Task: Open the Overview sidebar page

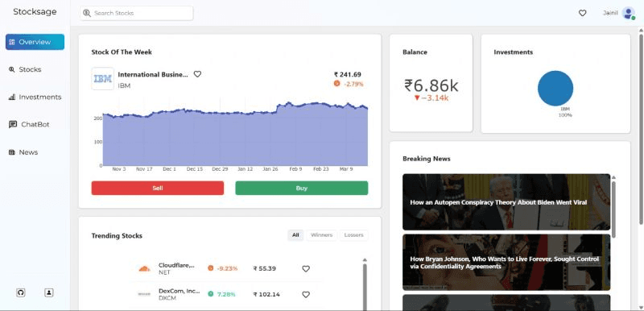Action: pyautogui.click(x=35, y=42)
